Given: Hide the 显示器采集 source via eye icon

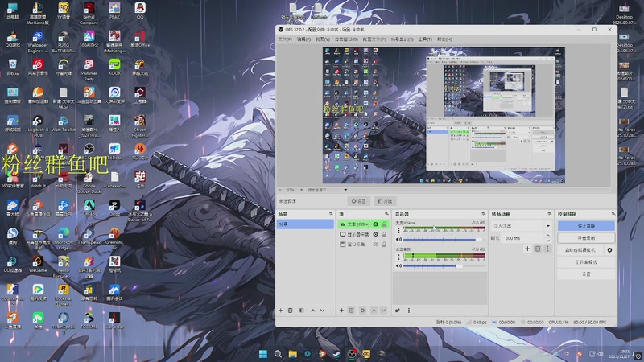Looking at the screenshot, I should click(x=375, y=234).
